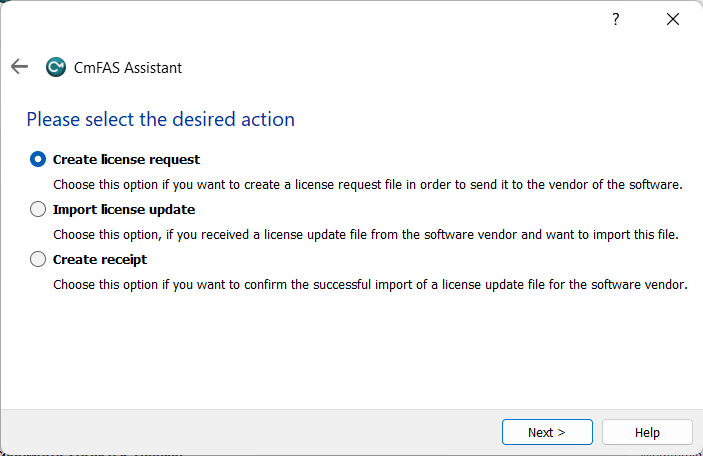Image resolution: width=703 pixels, height=456 pixels.
Task: Click the bold 'Import license update' label
Action: [x=124, y=209]
